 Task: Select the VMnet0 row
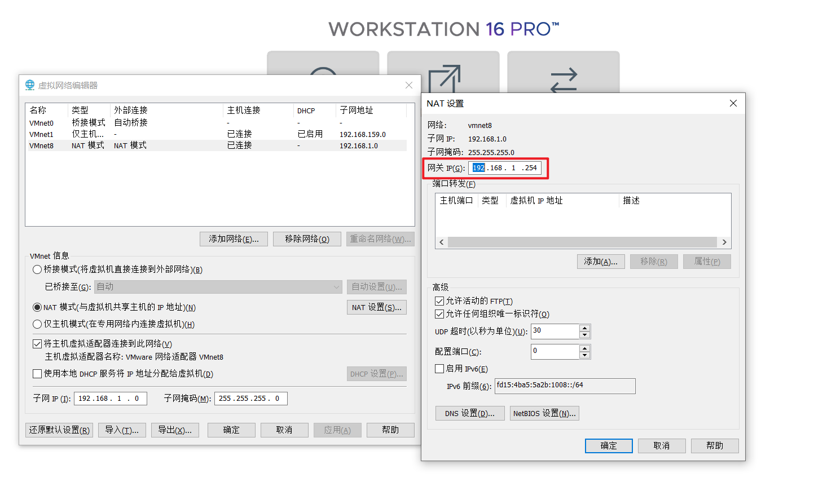[217, 123]
